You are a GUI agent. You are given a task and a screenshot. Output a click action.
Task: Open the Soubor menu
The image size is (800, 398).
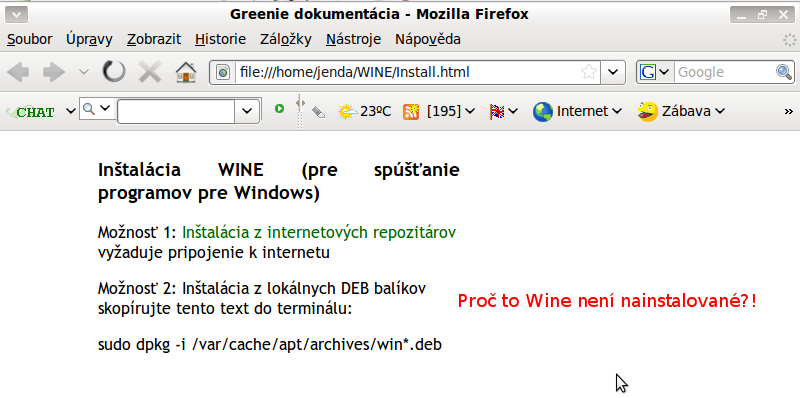coord(30,39)
